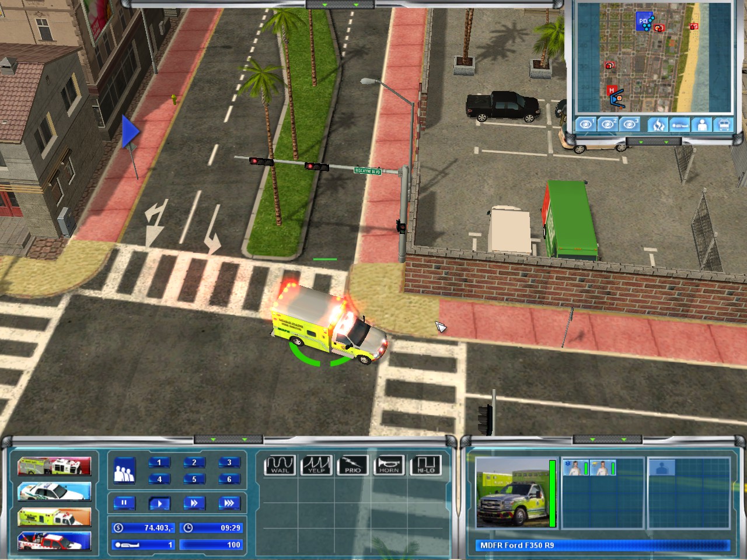The height and width of the screenshot is (560, 747).
Task: Click the mission clock 09:29 display
Action: point(212,527)
